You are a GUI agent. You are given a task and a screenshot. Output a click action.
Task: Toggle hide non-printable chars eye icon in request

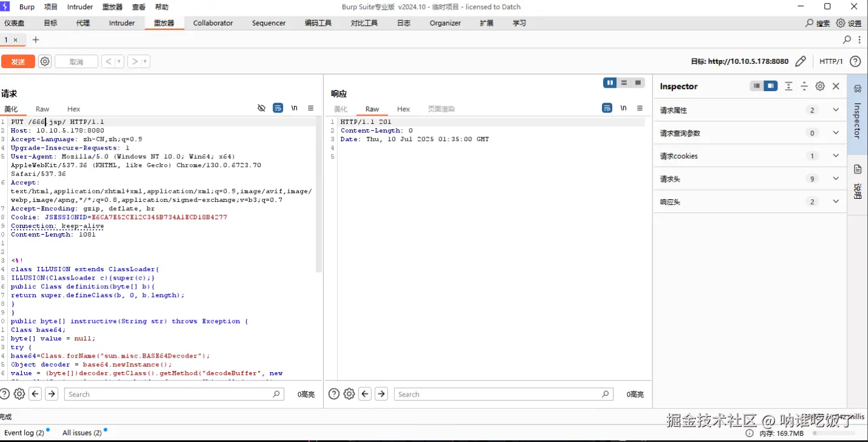click(261, 108)
